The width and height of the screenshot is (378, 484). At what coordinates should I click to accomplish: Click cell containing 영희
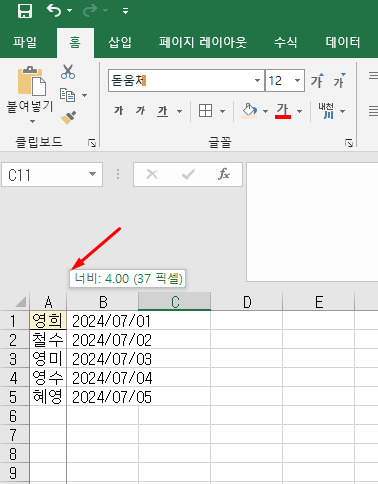pyautogui.click(x=48, y=320)
